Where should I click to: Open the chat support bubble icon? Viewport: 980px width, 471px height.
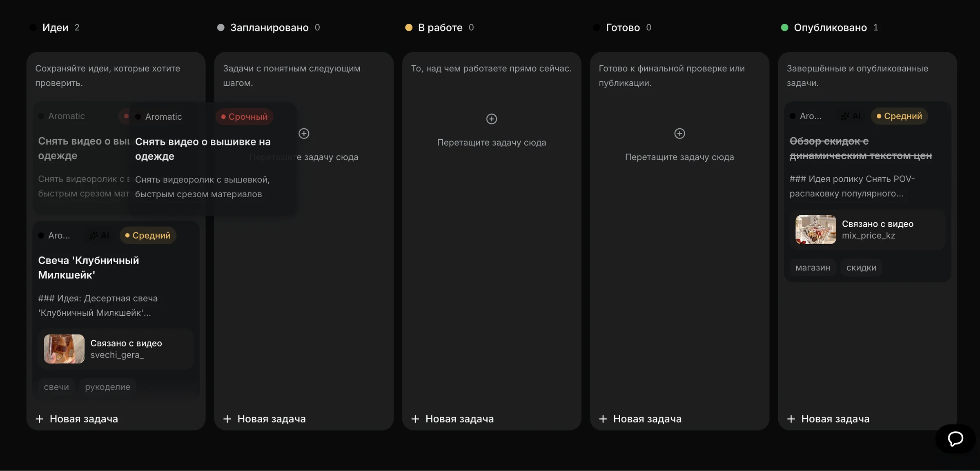[x=955, y=439]
